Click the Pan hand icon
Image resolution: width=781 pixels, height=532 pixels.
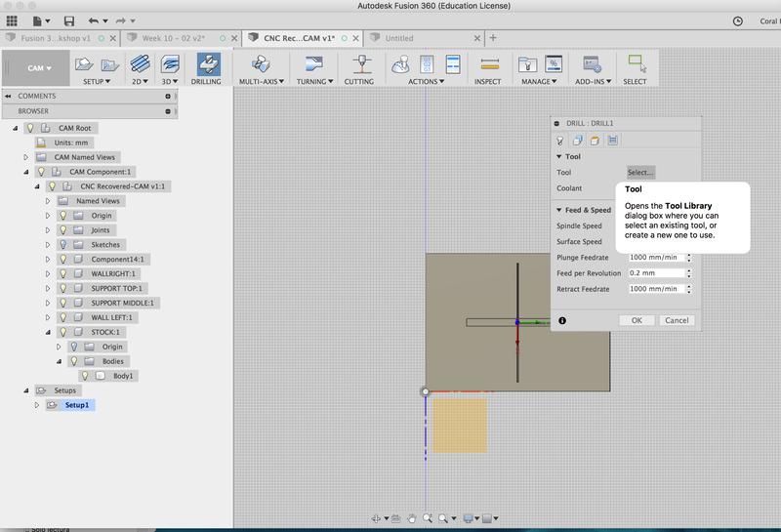[411, 518]
